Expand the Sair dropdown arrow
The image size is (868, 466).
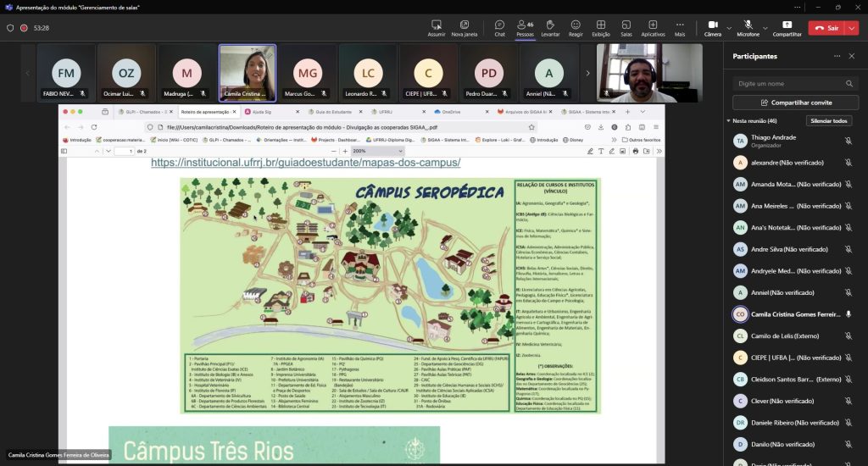point(851,28)
